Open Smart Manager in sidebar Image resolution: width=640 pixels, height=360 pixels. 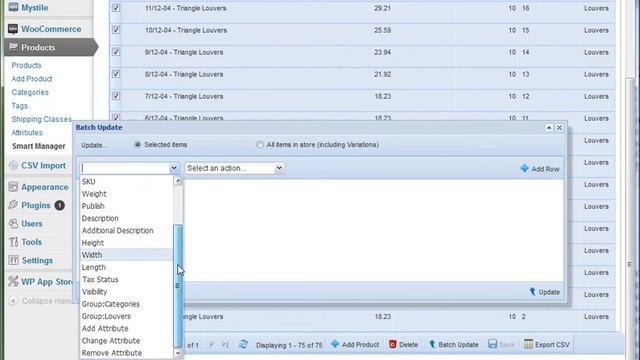pyautogui.click(x=38, y=146)
